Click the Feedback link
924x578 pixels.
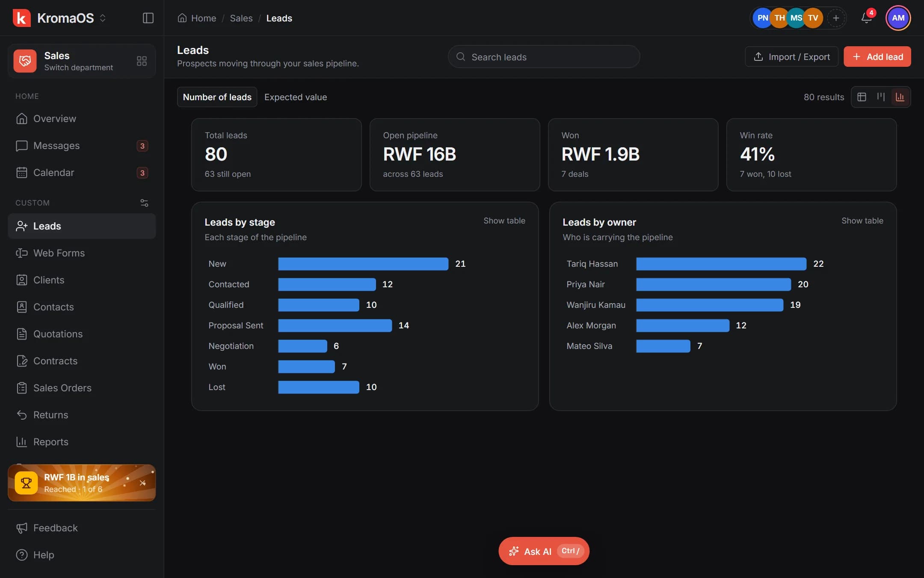(82, 528)
